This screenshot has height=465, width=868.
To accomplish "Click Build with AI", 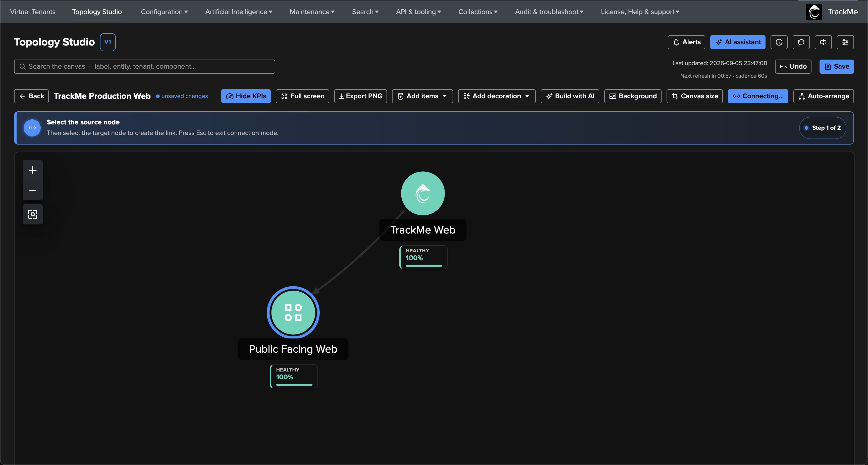I will 570,96.
